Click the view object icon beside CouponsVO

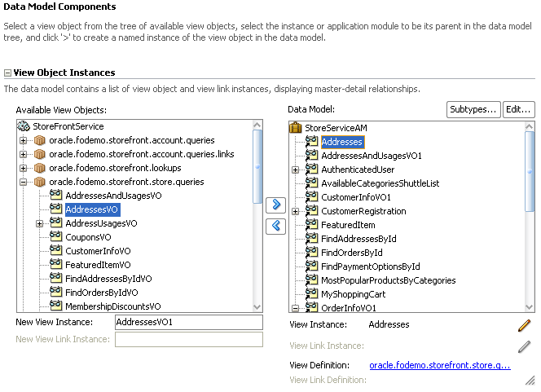(x=55, y=236)
